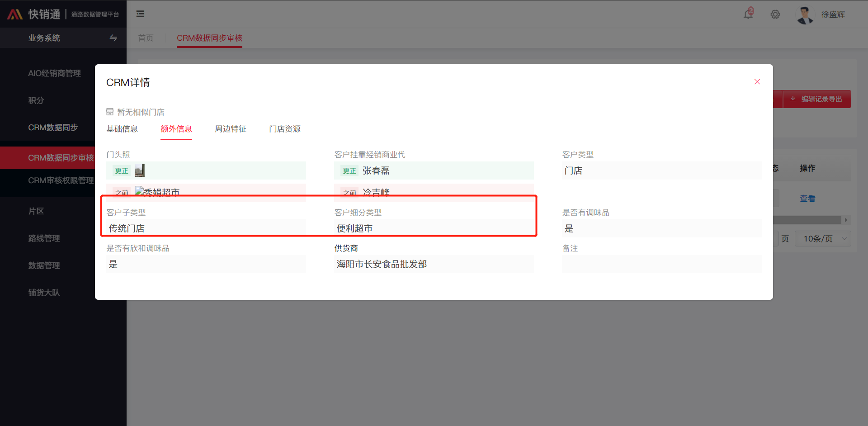The height and width of the screenshot is (426, 868).
Task: Open AIO经销商管理 in sidebar
Action: coord(55,73)
